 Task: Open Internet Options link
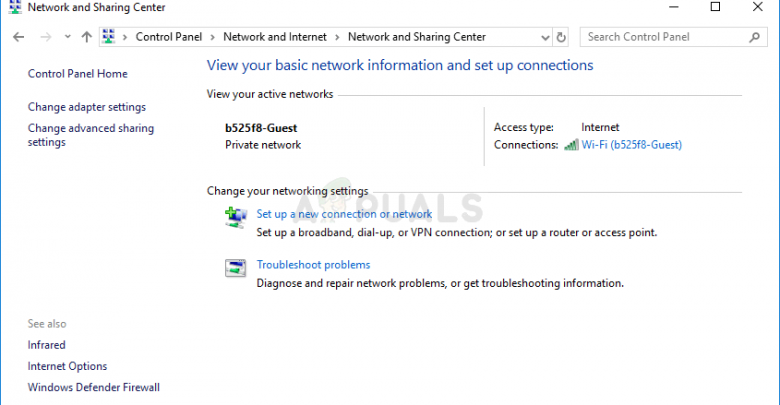click(x=67, y=366)
